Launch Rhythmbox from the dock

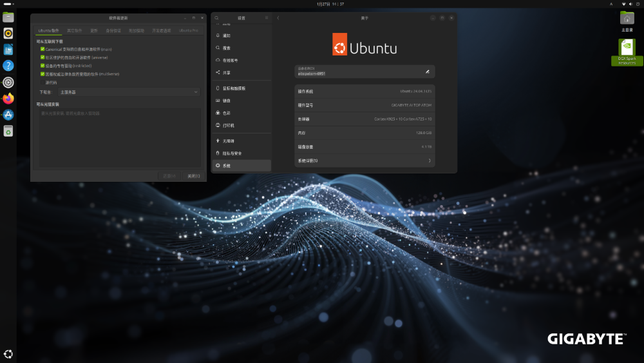pos(8,34)
